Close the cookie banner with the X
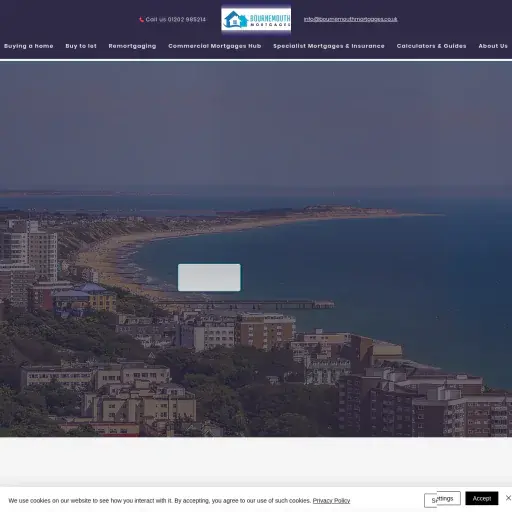The image size is (512, 512). [508, 498]
